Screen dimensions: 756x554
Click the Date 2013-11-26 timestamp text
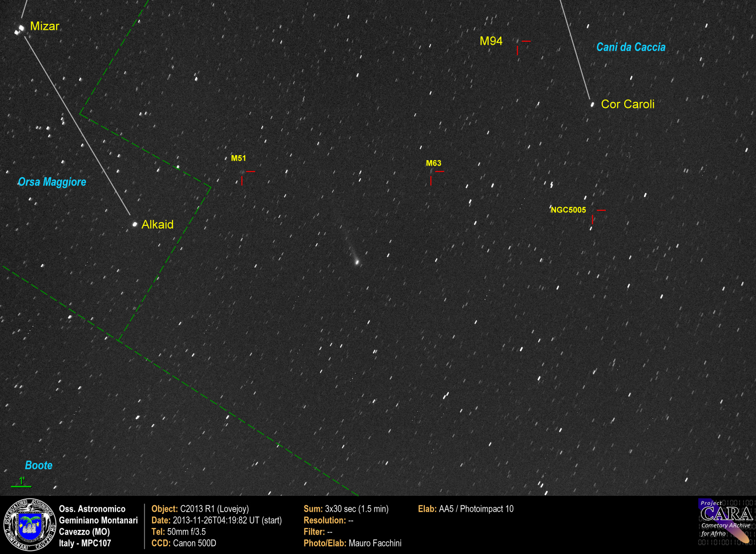[216, 520]
